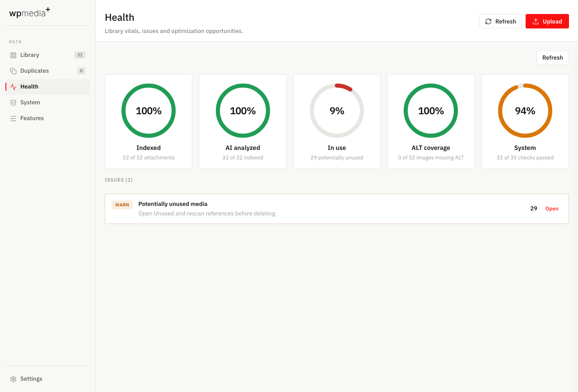Click the wpmedia+ logo
This screenshot has width=578, height=392.
[30, 13]
